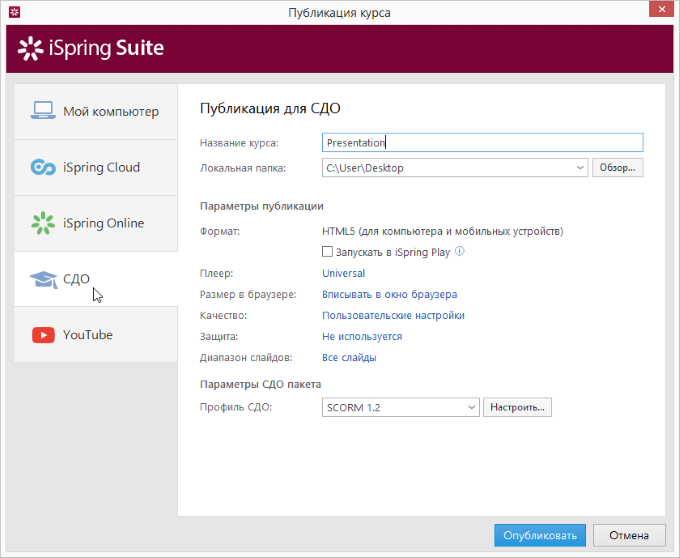680x558 pixels.
Task: Click the Название курса input field
Action: click(x=482, y=143)
